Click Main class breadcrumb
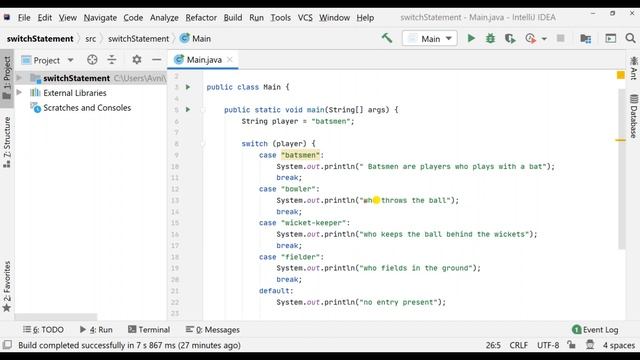This screenshot has height=360, width=640. point(196,39)
